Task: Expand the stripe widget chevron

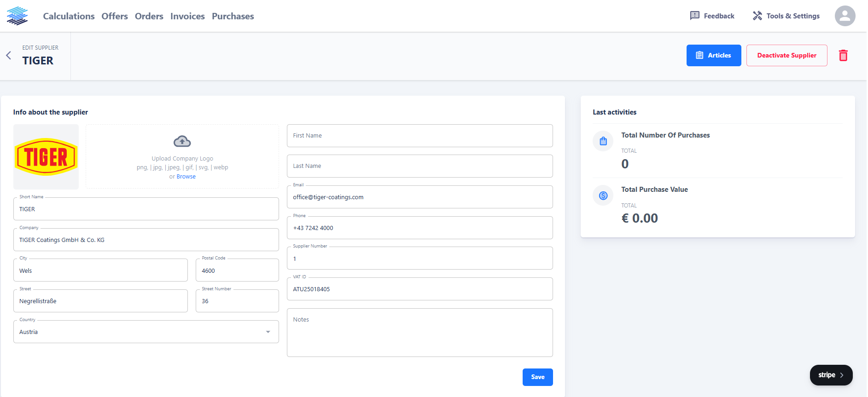Action: pyautogui.click(x=841, y=375)
